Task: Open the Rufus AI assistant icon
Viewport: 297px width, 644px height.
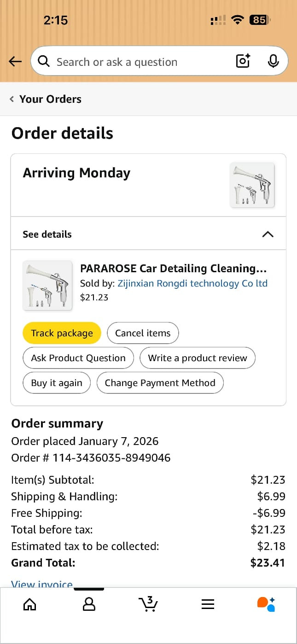Action: [266, 604]
